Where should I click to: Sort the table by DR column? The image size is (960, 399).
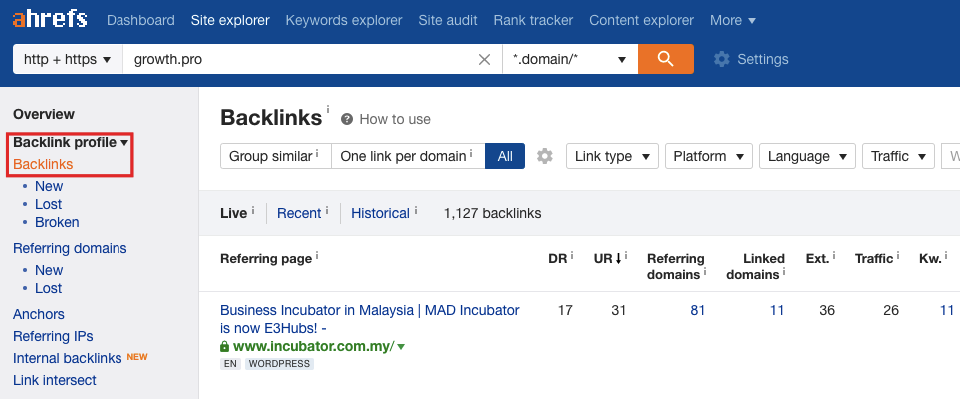[558, 259]
